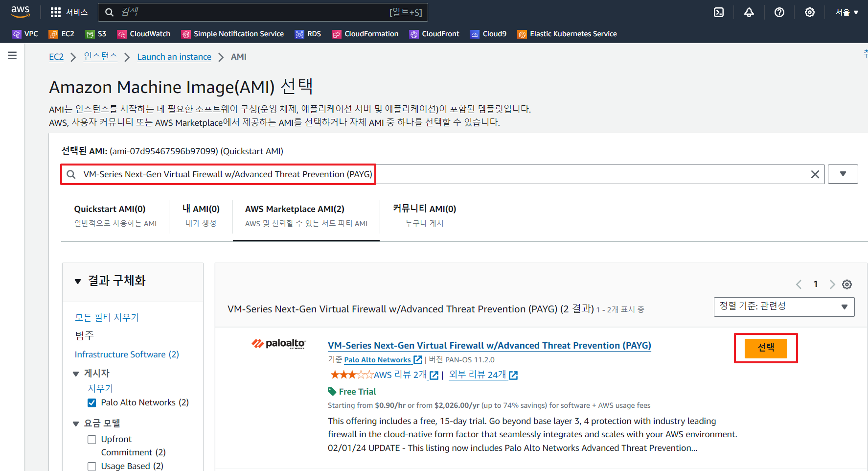The image size is (868, 471).
Task: Open the VM-Series Next-Gen Virtual Firewall listing
Action: pos(489,346)
